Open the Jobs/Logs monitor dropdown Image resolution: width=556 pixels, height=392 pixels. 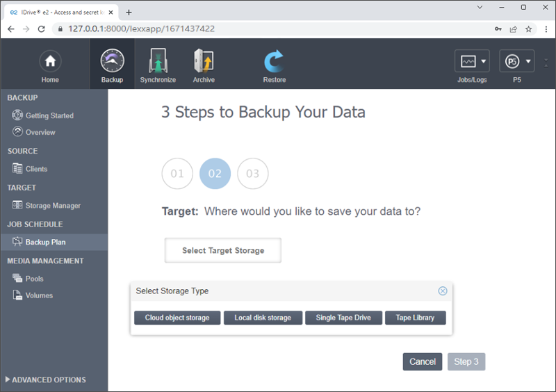click(472, 61)
